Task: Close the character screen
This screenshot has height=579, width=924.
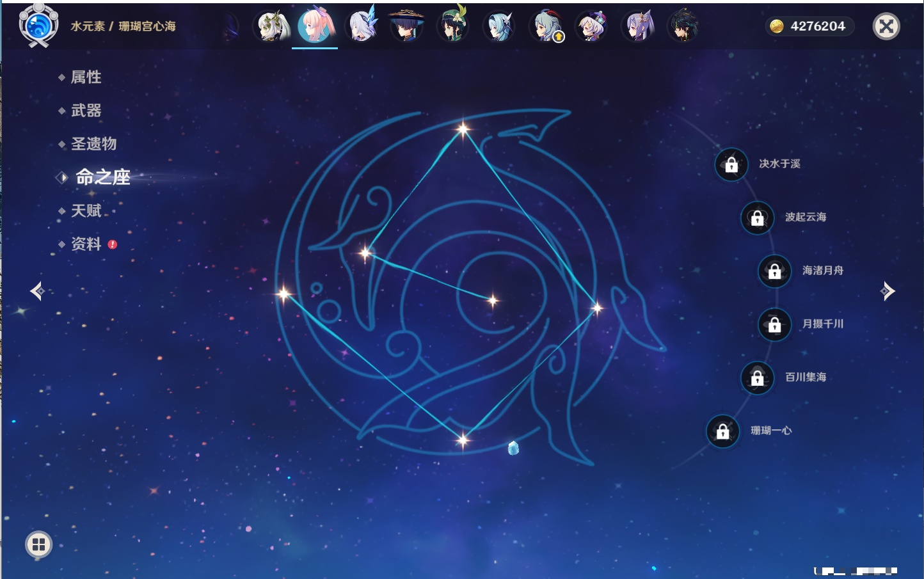Action: tap(886, 26)
